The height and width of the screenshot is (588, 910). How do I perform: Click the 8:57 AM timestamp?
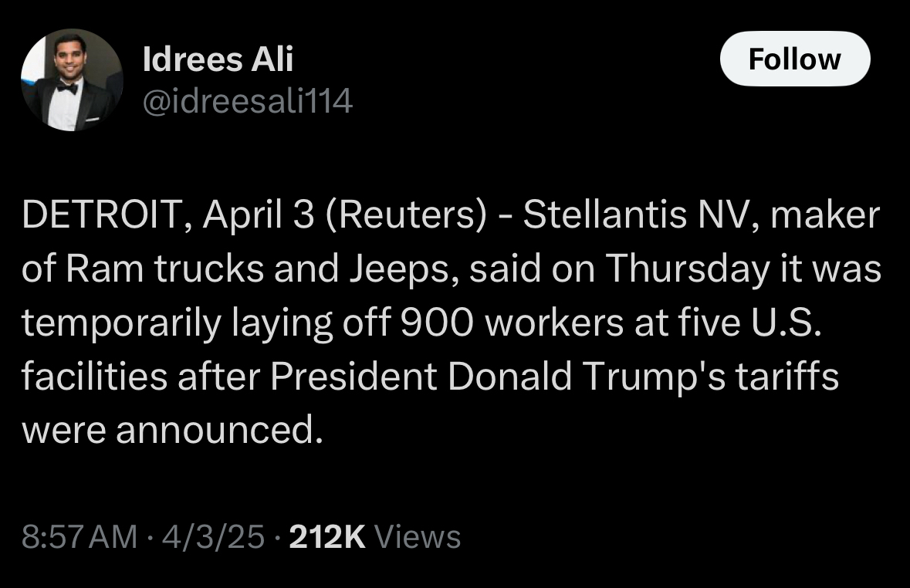79,536
